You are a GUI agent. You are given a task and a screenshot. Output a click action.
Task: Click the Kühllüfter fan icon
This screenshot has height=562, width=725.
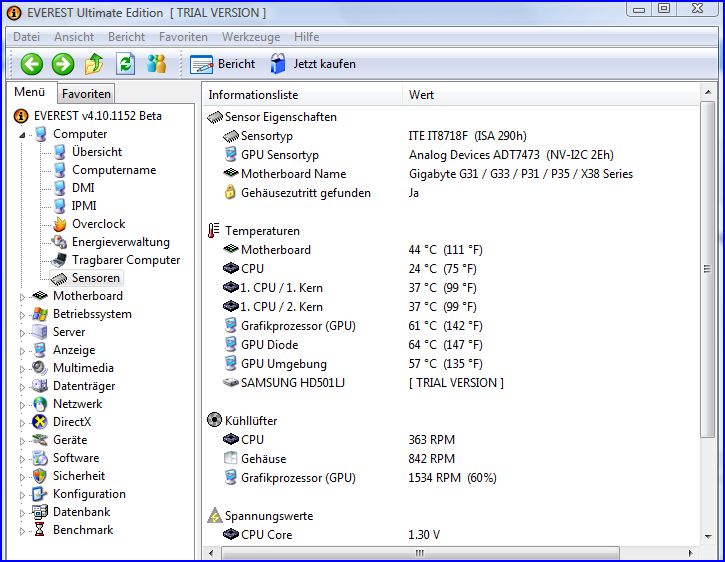214,420
